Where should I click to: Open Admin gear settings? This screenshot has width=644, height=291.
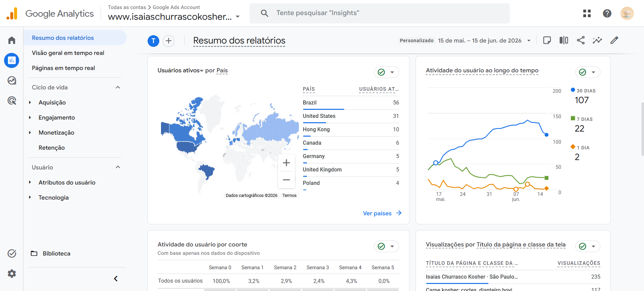click(x=12, y=274)
